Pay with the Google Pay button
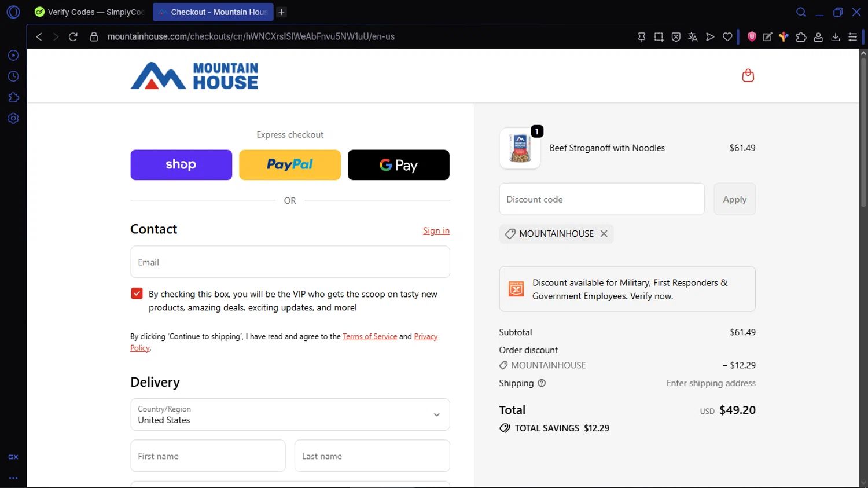Screen dimensions: 868x488 399,165
